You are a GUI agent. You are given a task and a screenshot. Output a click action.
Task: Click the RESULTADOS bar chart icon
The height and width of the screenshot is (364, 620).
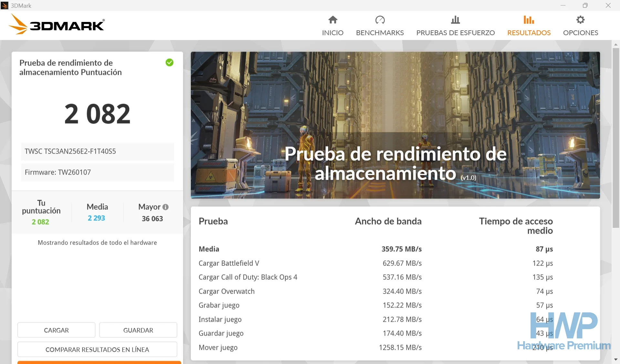529,20
